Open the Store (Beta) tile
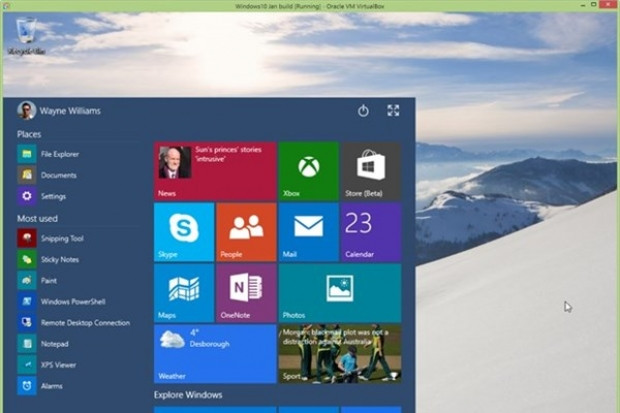This screenshot has width=620, height=413. pyautogui.click(x=371, y=171)
